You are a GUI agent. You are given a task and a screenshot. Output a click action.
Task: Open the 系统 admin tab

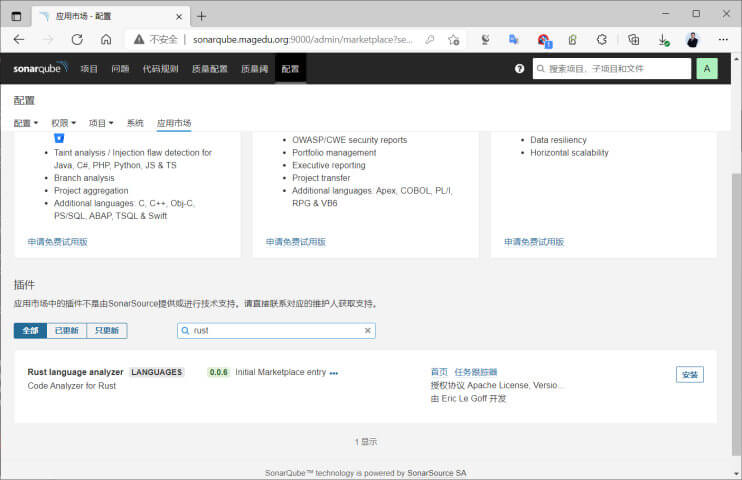click(x=135, y=123)
